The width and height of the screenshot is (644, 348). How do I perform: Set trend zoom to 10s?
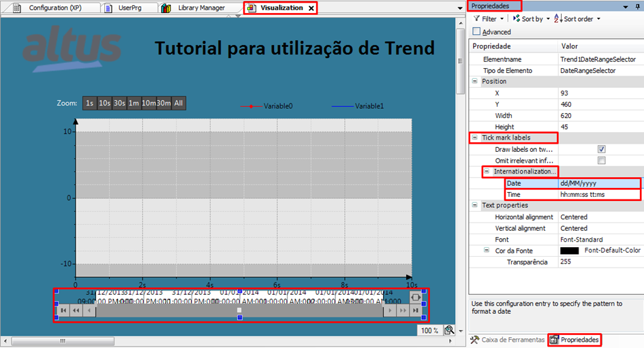pyautogui.click(x=104, y=104)
